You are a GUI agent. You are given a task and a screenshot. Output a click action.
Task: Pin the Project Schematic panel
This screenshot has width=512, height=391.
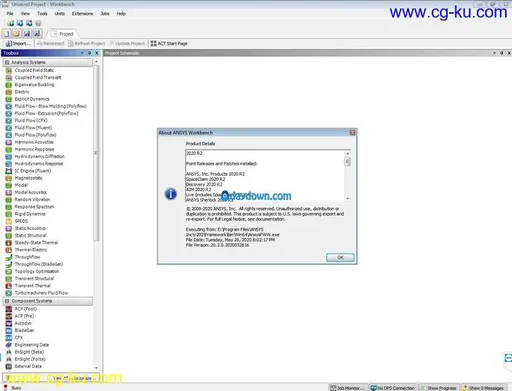coord(502,53)
